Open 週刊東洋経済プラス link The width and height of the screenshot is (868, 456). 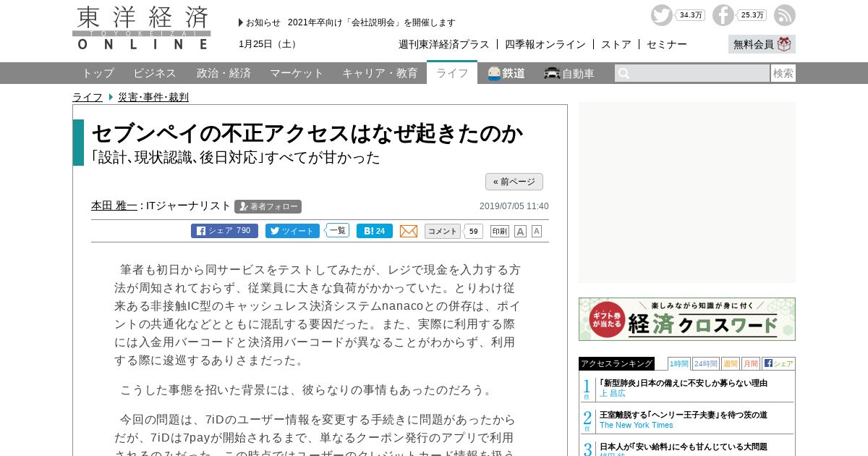tap(444, 44)
